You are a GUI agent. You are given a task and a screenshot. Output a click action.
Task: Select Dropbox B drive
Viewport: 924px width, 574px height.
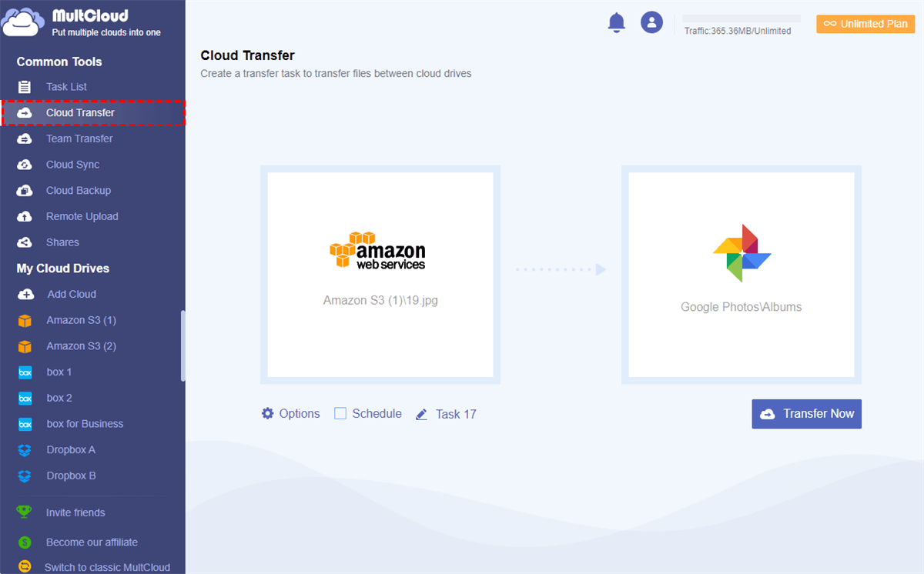[x=71, y=476]
